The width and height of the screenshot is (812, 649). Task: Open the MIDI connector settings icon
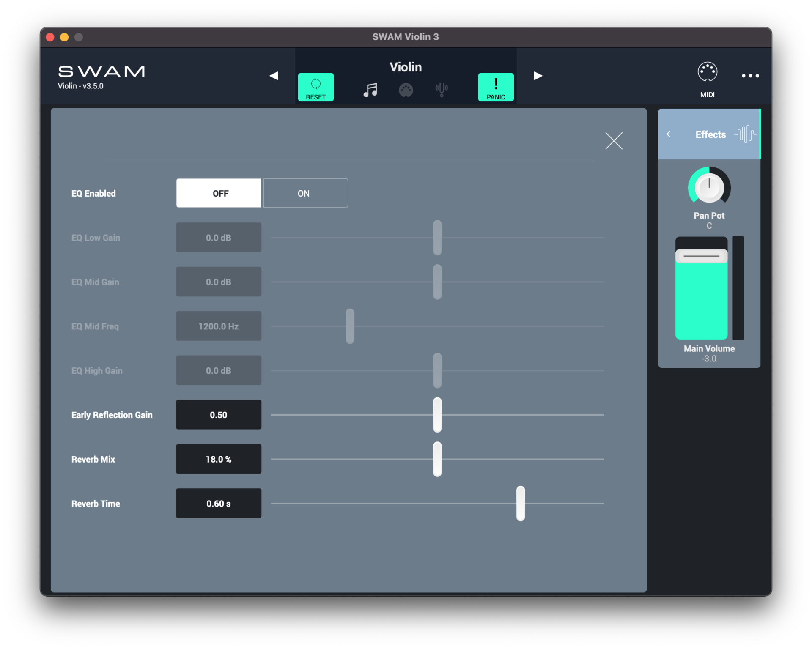tap(406, 89)
